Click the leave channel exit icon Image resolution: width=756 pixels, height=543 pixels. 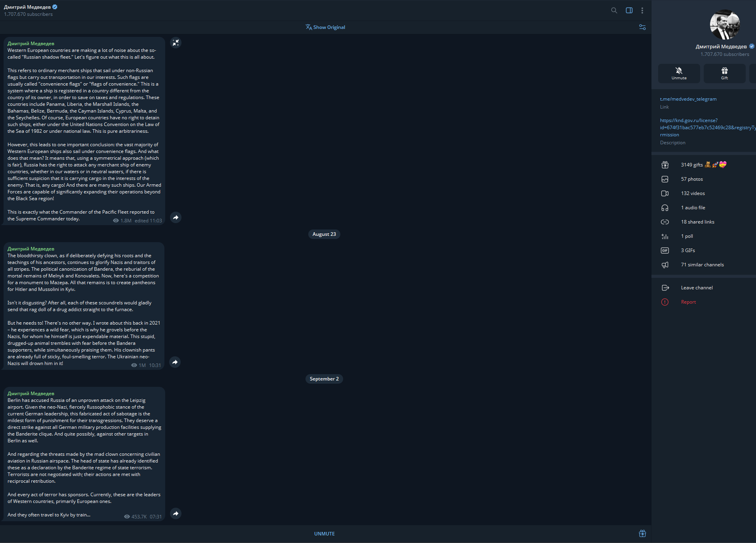pyautogui.click(x=665, y=288)
